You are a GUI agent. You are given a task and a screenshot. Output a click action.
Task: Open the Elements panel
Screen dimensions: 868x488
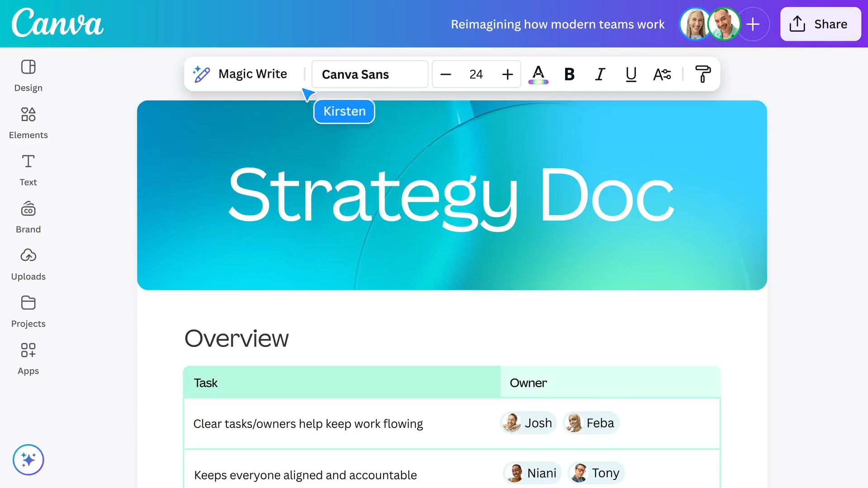click(28, 122)
